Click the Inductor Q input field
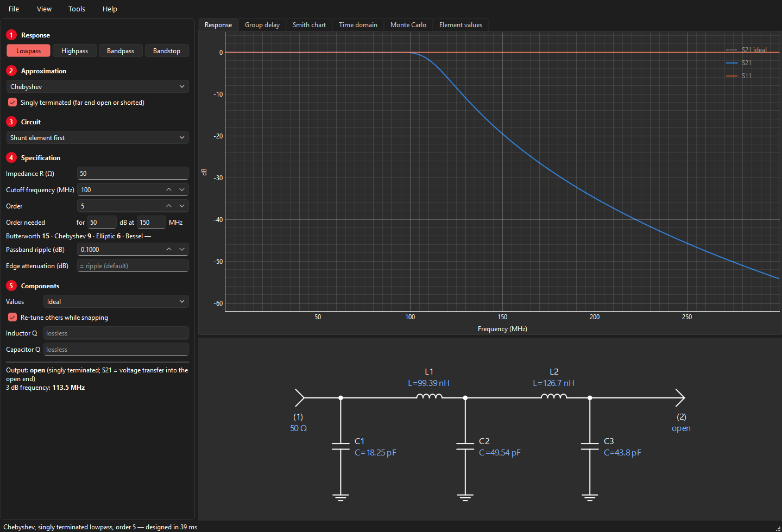 click(116, 333)
